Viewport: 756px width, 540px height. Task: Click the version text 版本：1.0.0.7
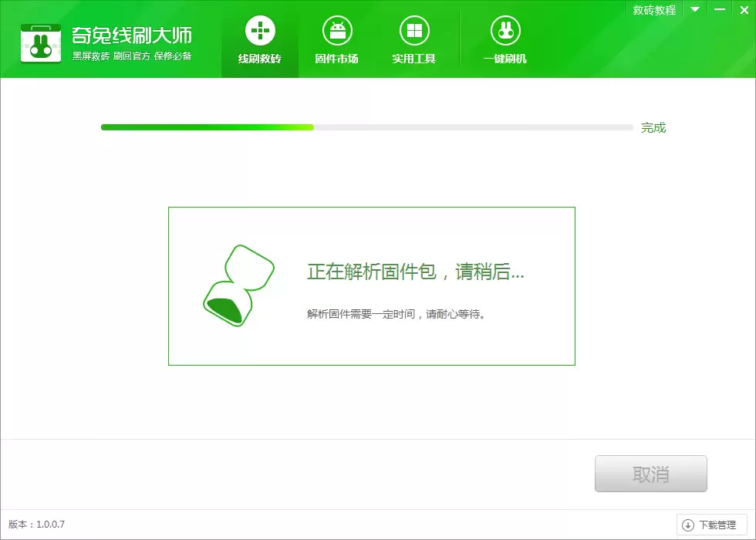[35, 524]
